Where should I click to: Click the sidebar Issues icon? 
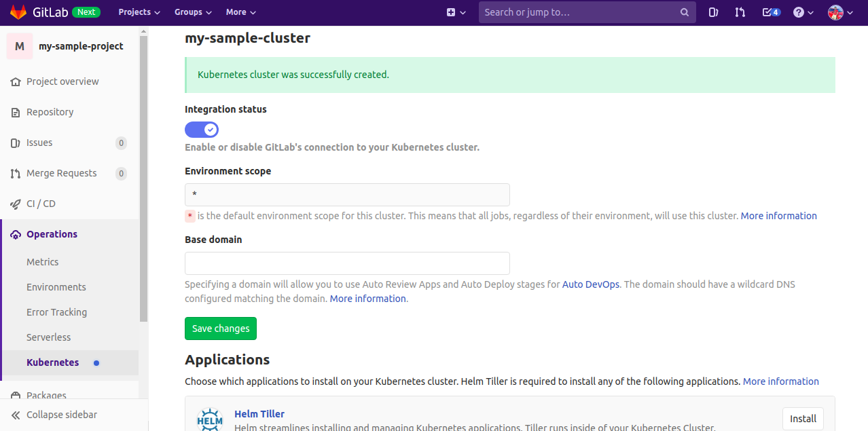pos(16,143)
